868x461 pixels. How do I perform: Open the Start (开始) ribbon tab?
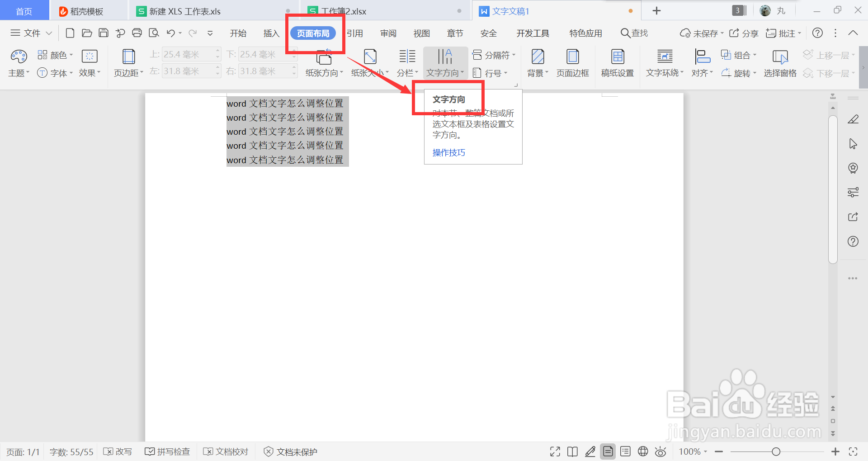(238, 33)
